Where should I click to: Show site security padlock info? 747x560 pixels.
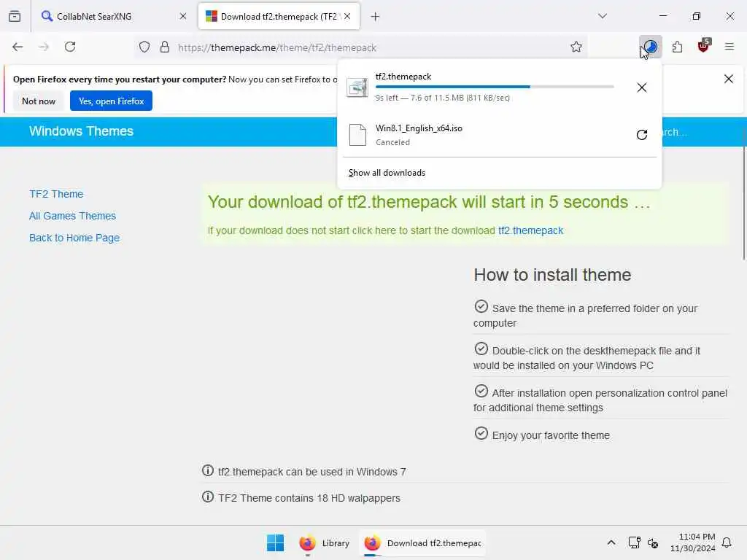tap(165, 47)
